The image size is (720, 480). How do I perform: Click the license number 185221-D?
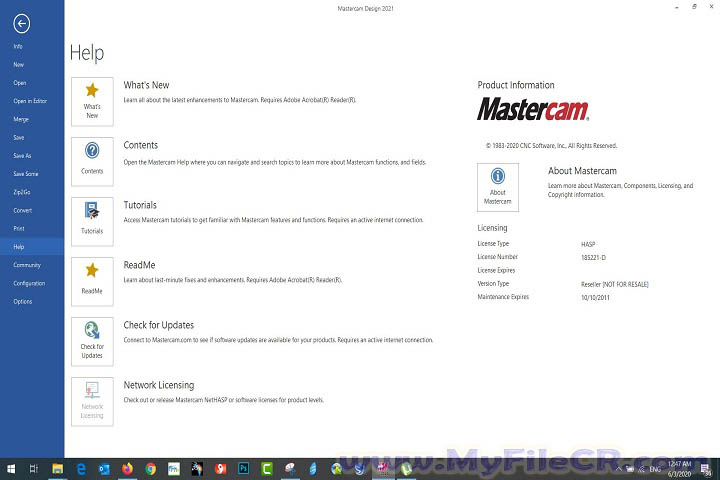click(x=593, y=258)
